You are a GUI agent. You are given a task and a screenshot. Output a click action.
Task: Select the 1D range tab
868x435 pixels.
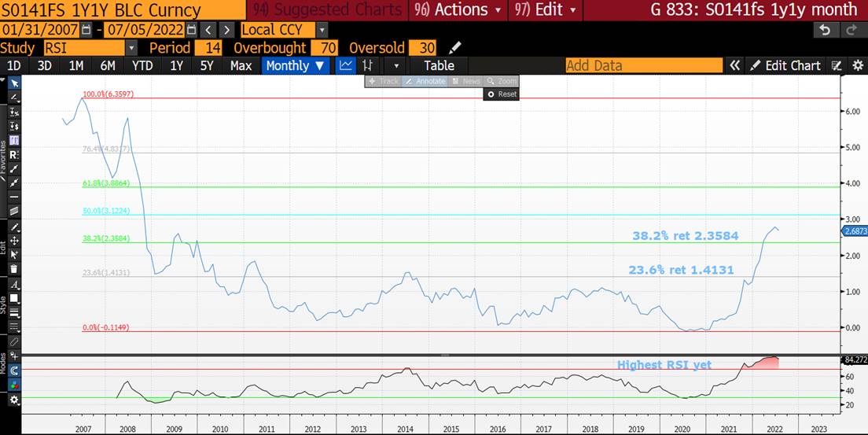point(14,65)
